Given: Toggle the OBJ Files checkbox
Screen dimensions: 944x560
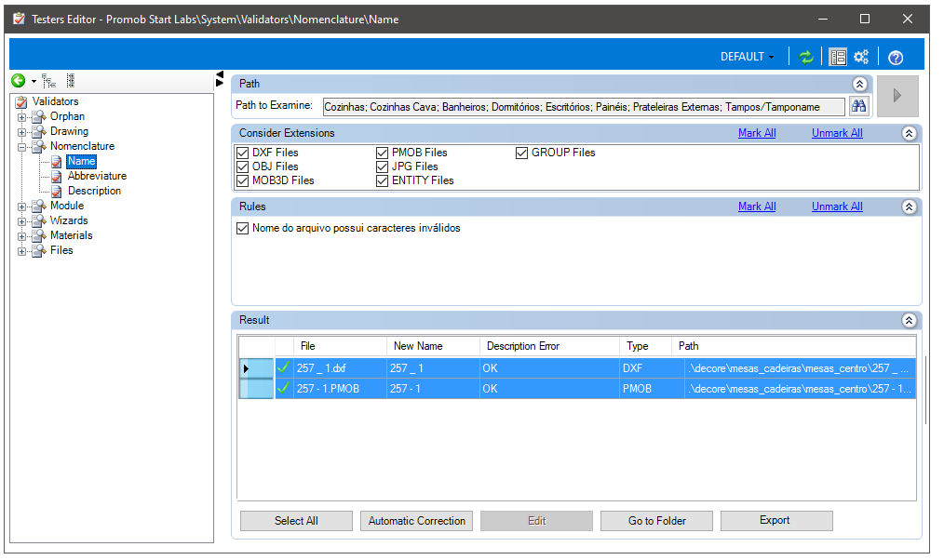Looking at the screenshot, I should (243, 167).
